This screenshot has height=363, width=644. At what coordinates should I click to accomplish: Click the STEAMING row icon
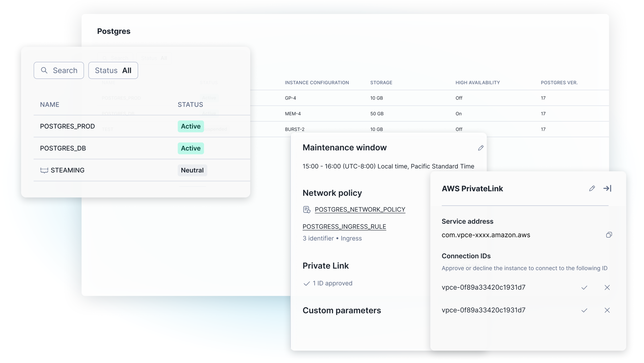click(x=44, y=170)
